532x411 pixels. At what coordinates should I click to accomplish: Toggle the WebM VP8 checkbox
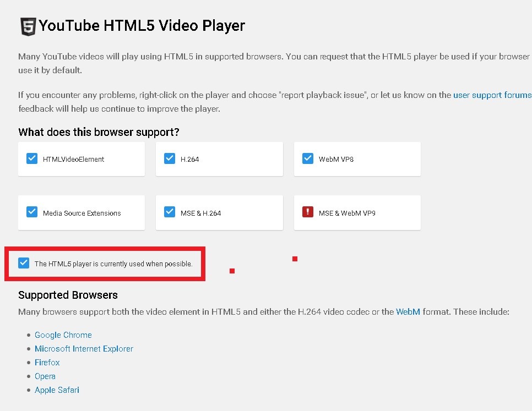tap(308, 158)
